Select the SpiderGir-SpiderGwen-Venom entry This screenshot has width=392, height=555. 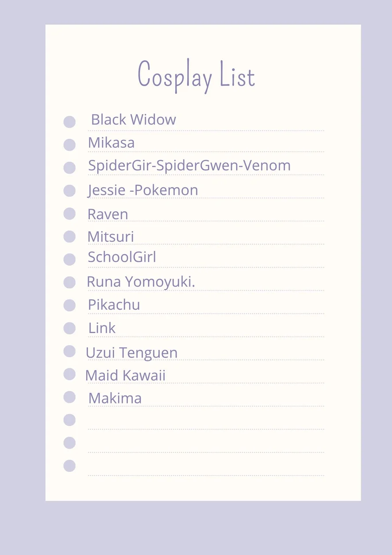(x=189, y=166)
